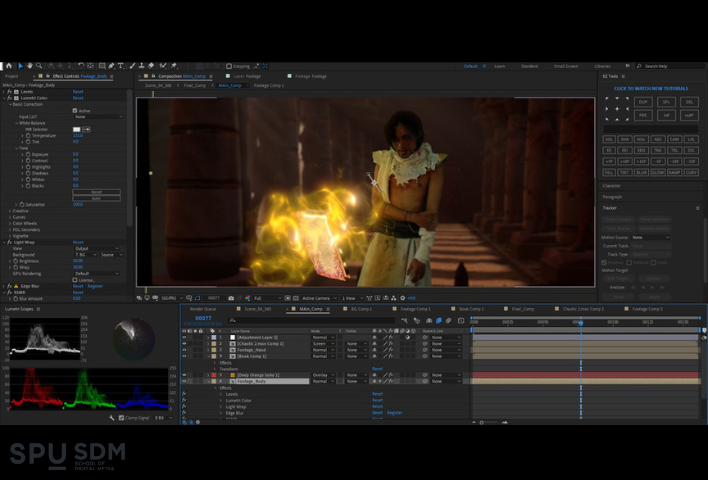Viewport: 708px width, 480px height.
Task: Open the GPU Rendering dropdown
Action: [97, 274]
